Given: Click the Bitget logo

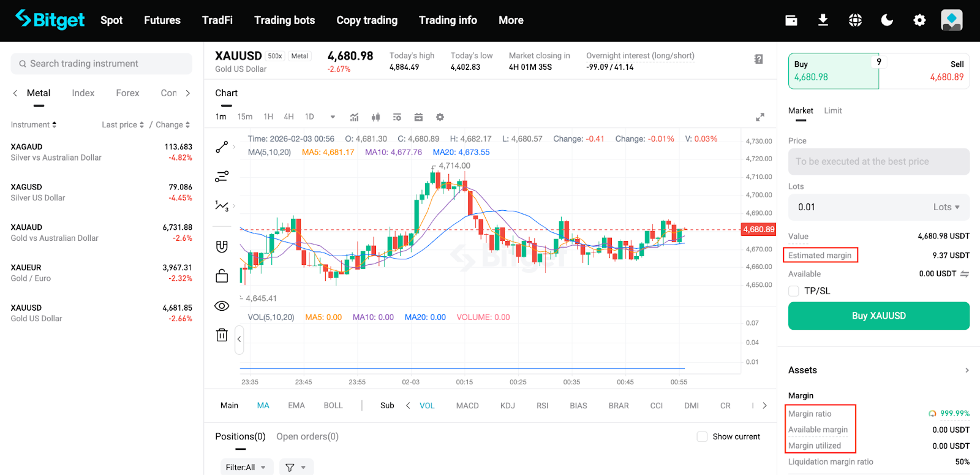Looking at the screenshot, I should [50, 20].
